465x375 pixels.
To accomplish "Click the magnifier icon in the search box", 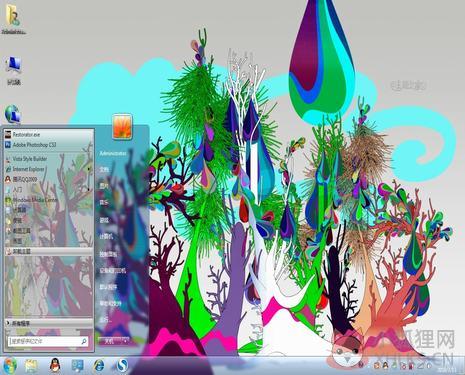I will tap(84, 341).
